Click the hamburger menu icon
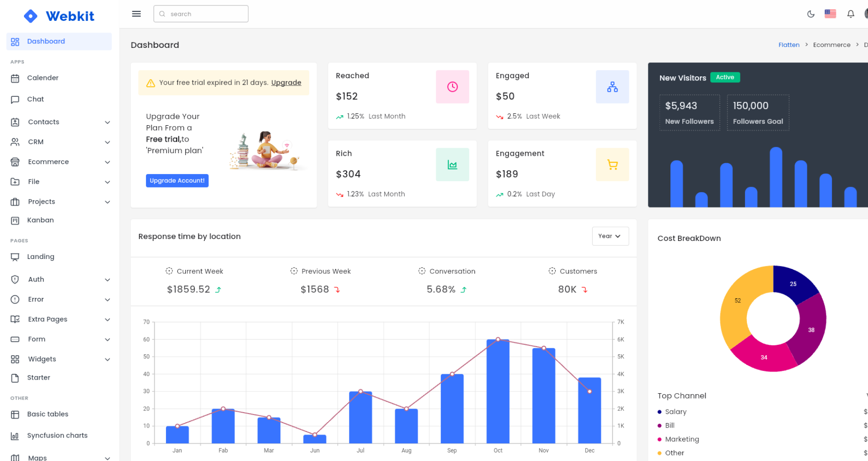868x461 pixels. pyautogui.click(x=136, y=14)
